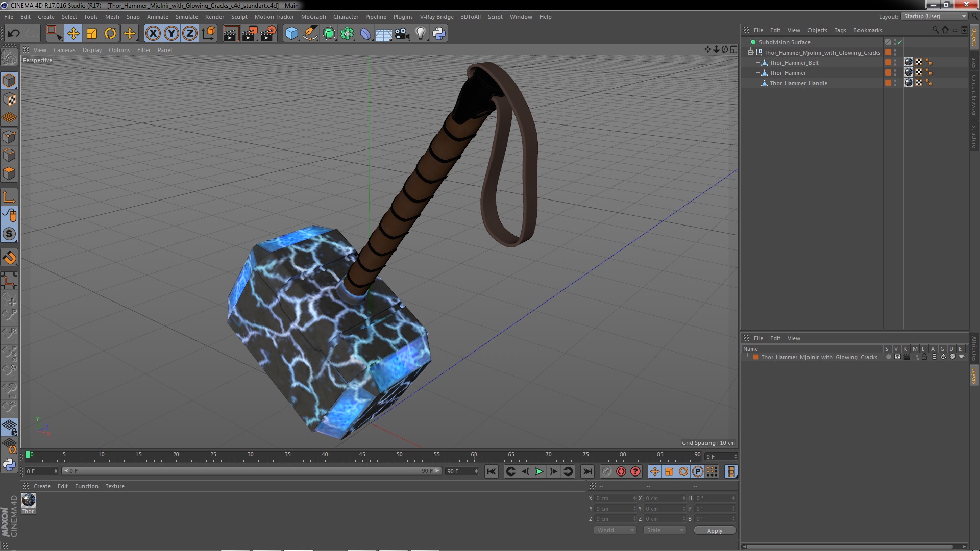The height and width of the screenshot is (551, 980).
Task: Collapse the Subdivision Surface tree item
Action: click(745, 42)
